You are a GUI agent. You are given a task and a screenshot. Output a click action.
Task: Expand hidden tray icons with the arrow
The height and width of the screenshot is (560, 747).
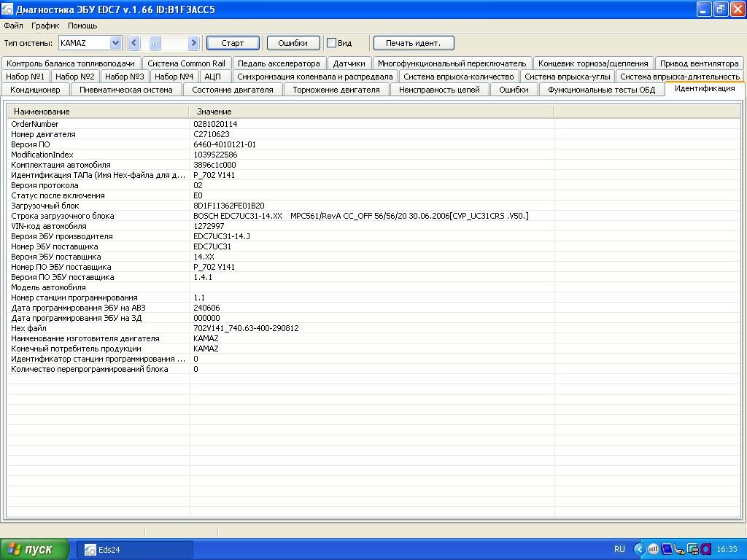640,549
